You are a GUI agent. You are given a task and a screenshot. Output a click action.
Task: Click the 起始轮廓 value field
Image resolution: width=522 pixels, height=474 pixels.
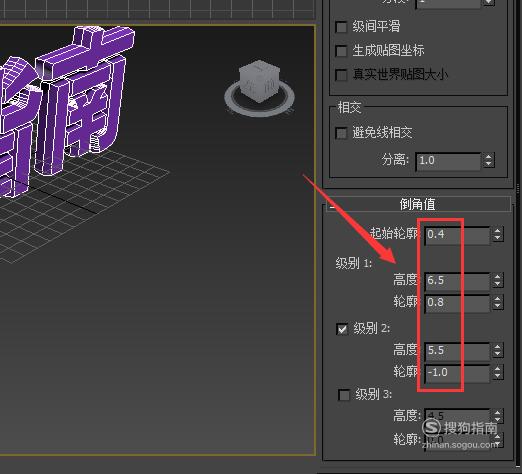tap(457, 235)
